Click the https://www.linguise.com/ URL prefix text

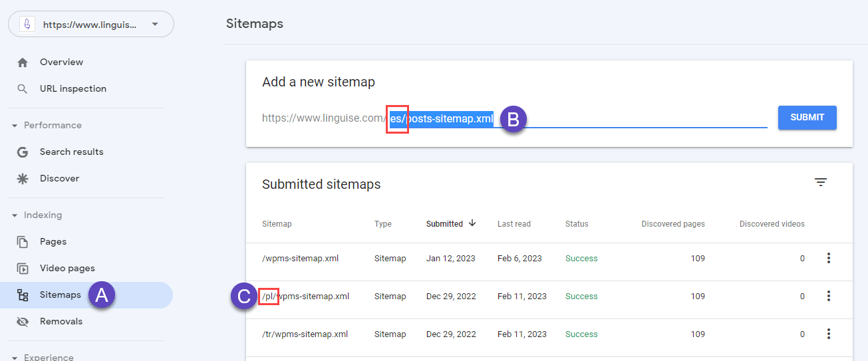[323, 118]
